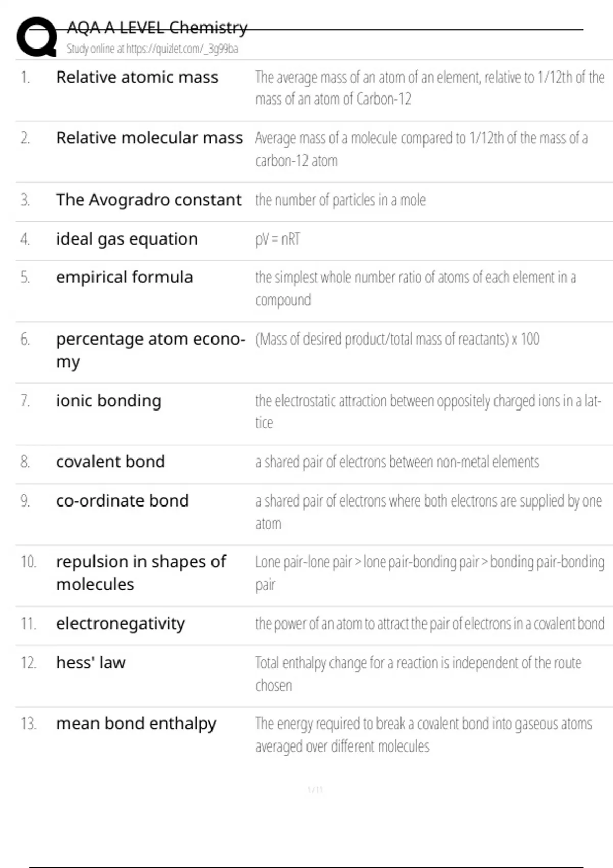Click the empirical formula term
Image resolution: width=613 pixels, height=868 pixels.
(x=124, y=277)
